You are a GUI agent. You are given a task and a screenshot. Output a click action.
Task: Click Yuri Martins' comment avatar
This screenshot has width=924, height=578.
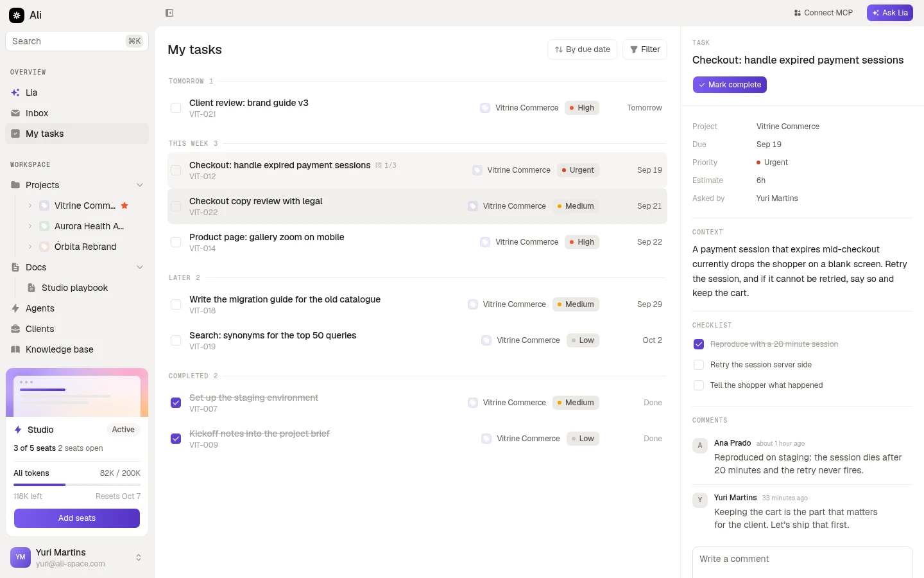click(700, 500)
